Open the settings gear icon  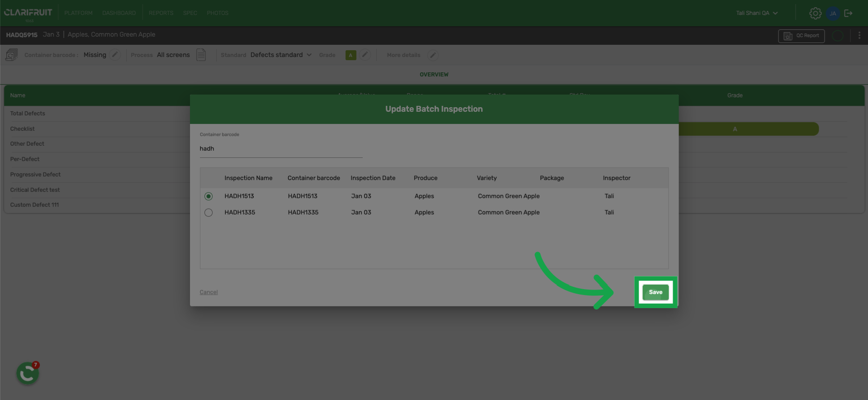tap(815, 13)
